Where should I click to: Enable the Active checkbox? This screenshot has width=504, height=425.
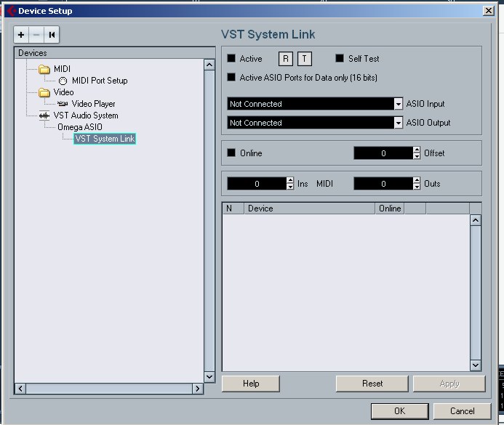click(x=232, y=59)
